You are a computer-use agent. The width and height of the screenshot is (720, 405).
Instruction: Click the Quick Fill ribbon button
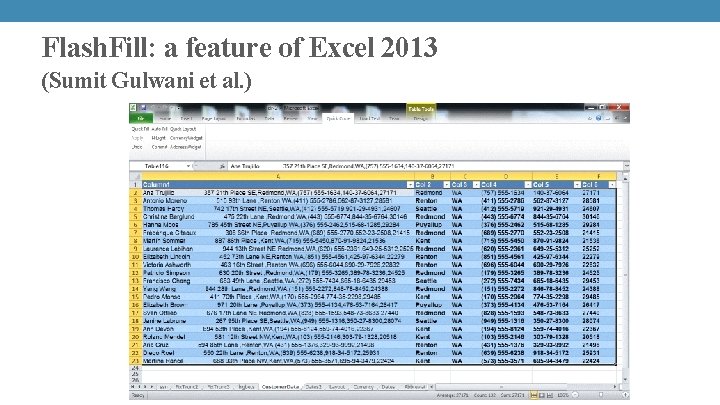click(x=140, y=129)
